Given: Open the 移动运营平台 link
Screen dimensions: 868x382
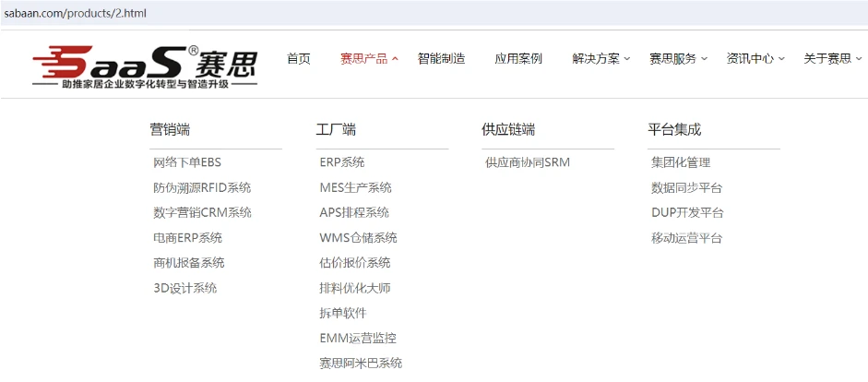Looking at the screenshot, I should [687, 238].
